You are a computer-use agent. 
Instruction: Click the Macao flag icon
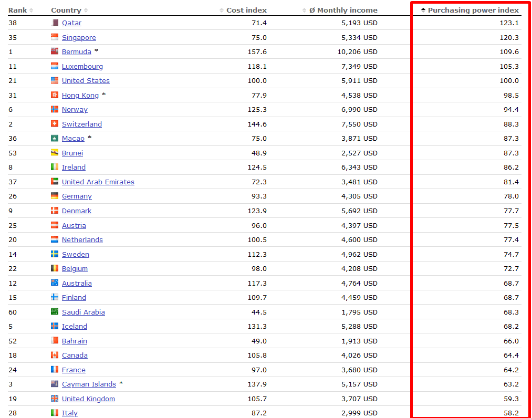(x=55, y=138)
